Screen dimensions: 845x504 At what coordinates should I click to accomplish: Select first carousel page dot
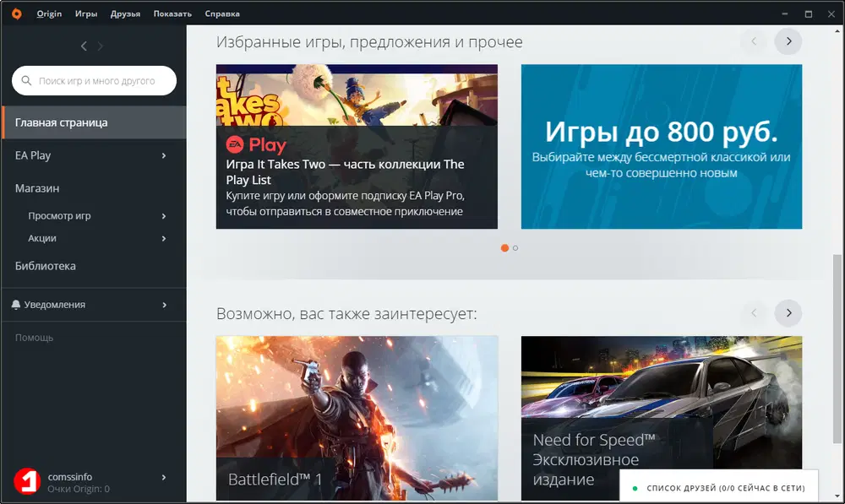504,247
